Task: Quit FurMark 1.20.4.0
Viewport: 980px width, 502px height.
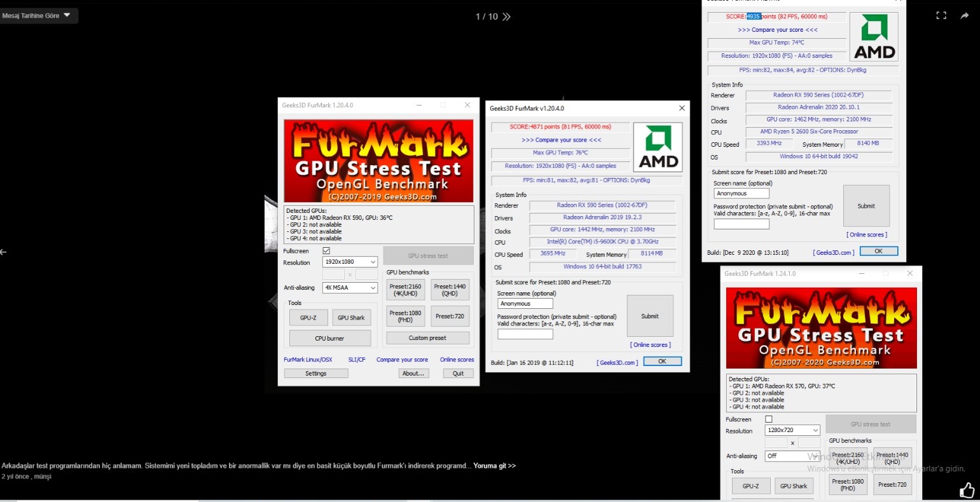Action: pos(458,374)
